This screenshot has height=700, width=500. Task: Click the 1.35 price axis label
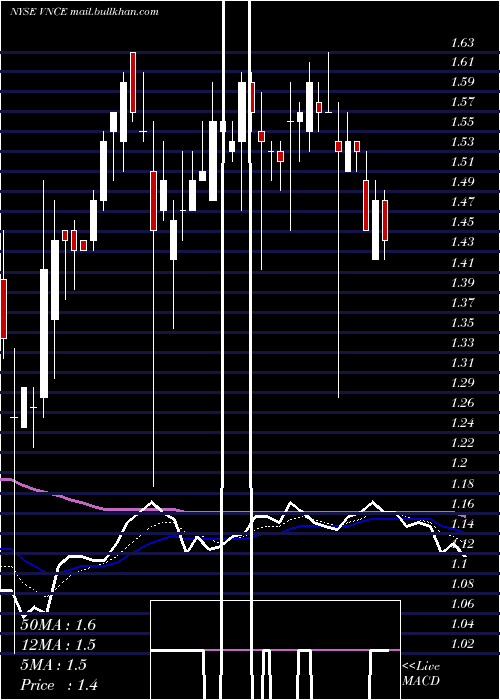(x=462, y=322)
